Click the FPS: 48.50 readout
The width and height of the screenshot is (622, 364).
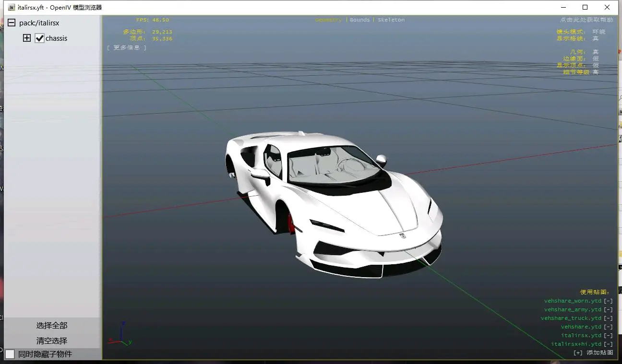click(x=153, y=20)
